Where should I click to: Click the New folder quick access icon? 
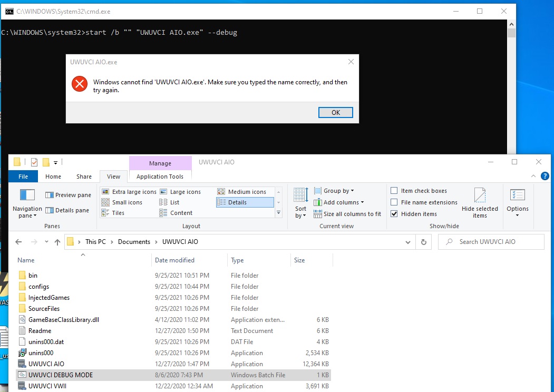click(x=46, y=162)
